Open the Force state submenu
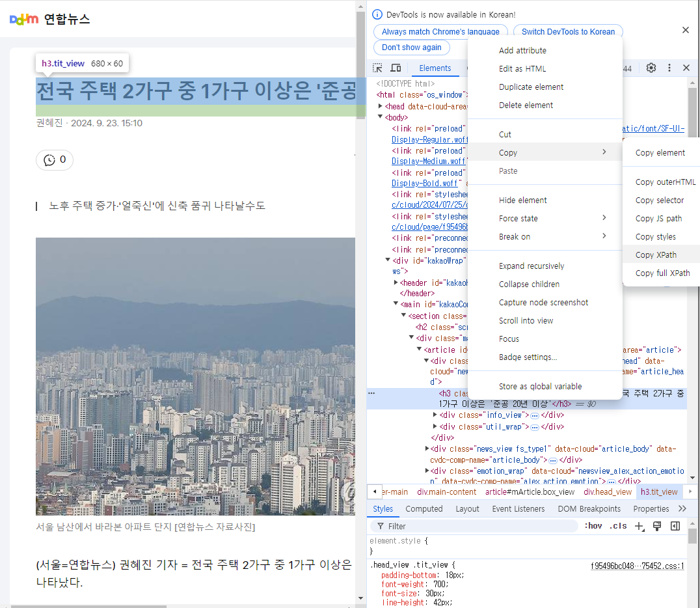 (x=545, y=219)
